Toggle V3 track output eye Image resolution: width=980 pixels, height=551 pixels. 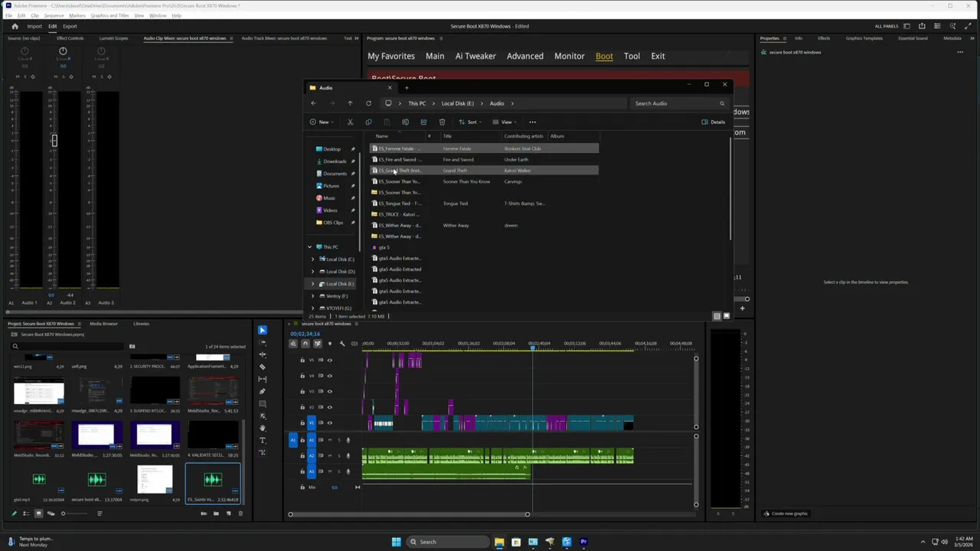click(x=330, y=391)
